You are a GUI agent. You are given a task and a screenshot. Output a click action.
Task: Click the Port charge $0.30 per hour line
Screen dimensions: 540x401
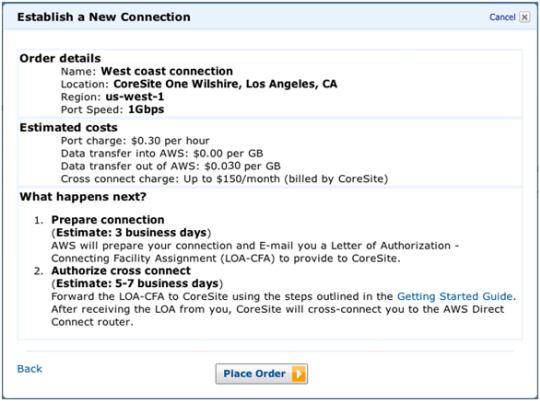coord(135,141)
